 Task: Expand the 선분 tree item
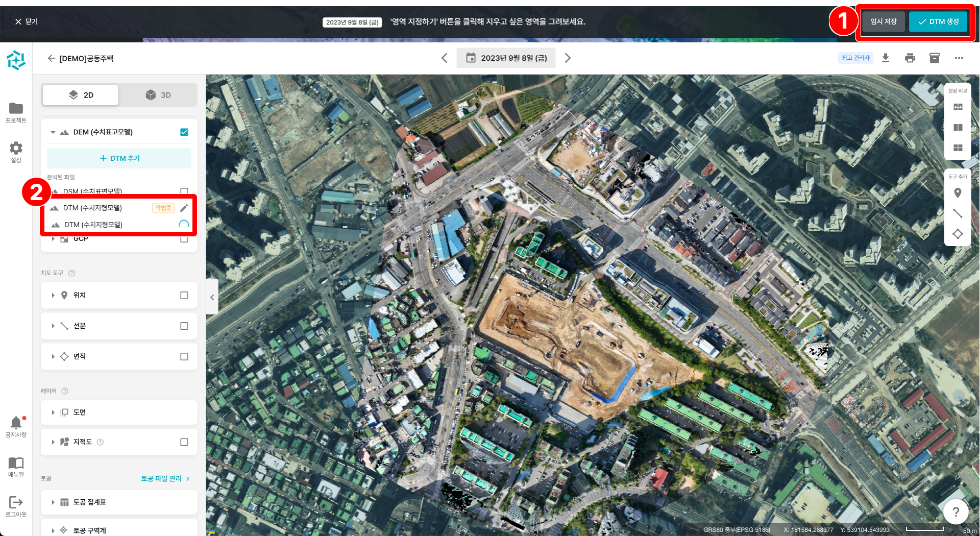(x=53, y=326)
